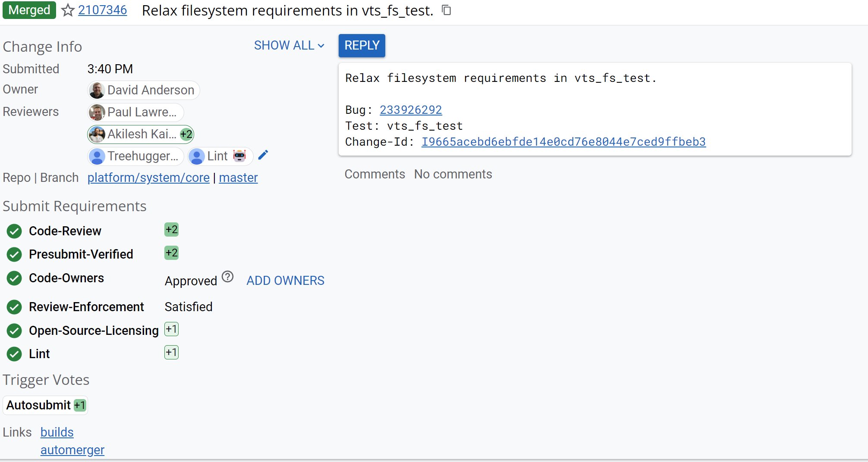Viewport: 868px width, 462px height.
Task: Expand the SHOW ALL dropdown
Action: coord(288,45)
